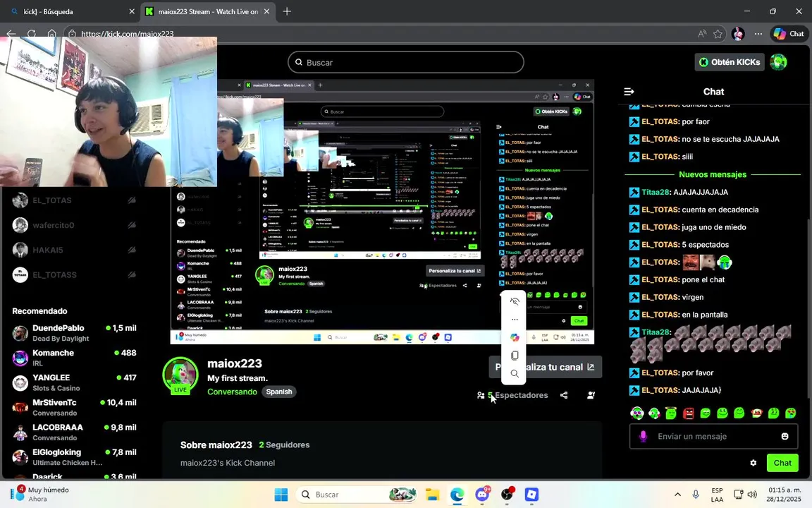Click the maiox223 live avatar

(180, 375)
